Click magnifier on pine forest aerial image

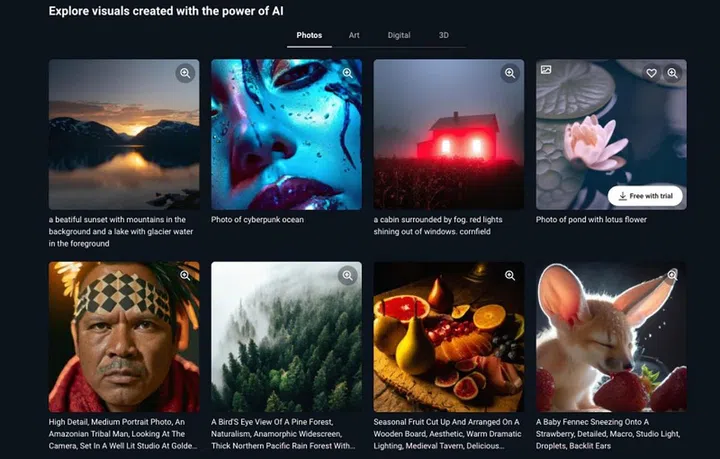pos(348,275)
